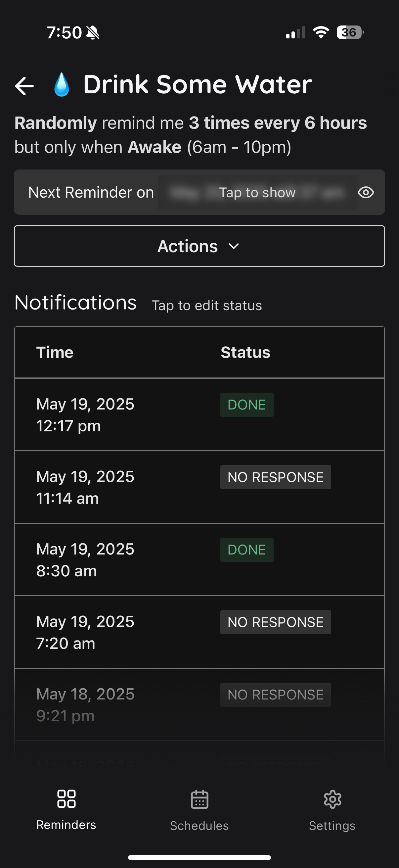Tap the muted bell icon in status bar
The height and width of the screenshot is (868, 399).
point(93,33)
